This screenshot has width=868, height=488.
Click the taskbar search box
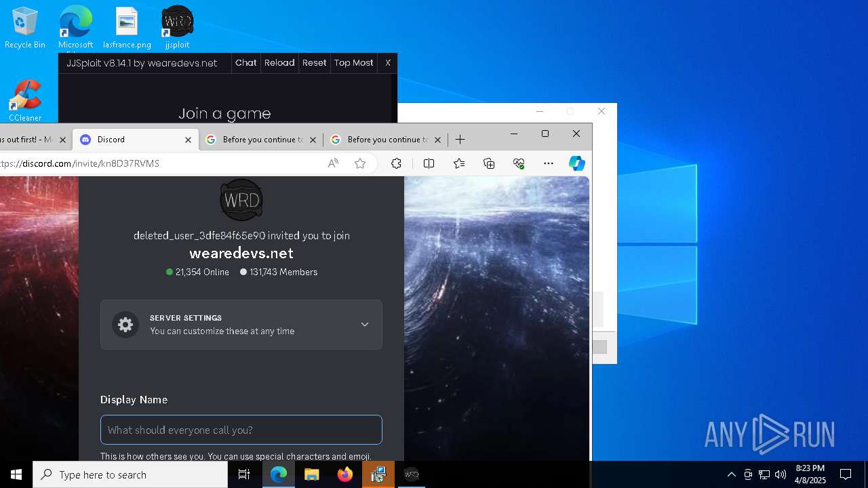130,474
